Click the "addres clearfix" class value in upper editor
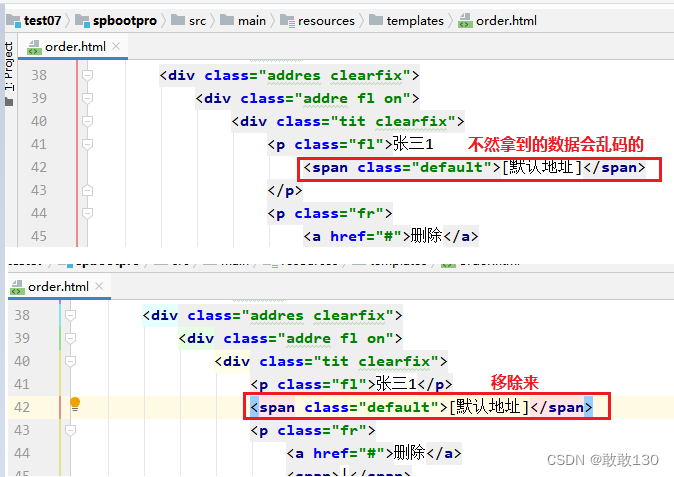674x477 pixels. (335, 76)
